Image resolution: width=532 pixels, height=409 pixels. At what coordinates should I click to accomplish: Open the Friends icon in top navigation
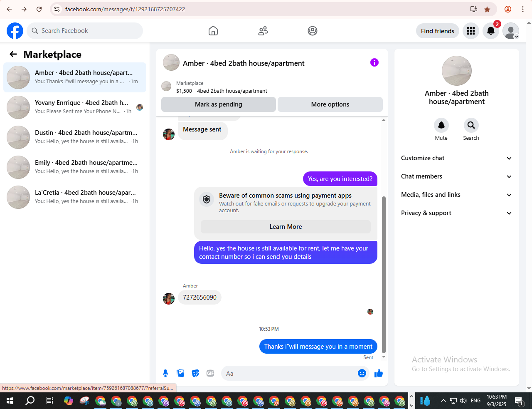263,31
